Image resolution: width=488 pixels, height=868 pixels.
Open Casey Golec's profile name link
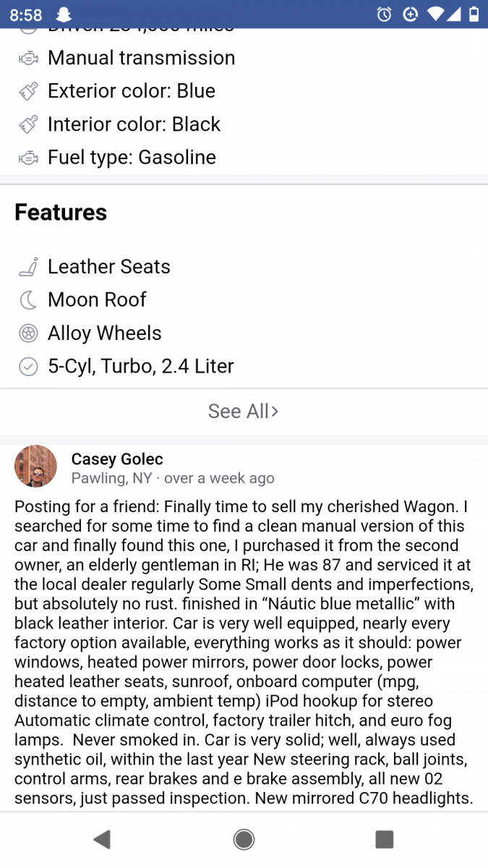coord(117,459)
